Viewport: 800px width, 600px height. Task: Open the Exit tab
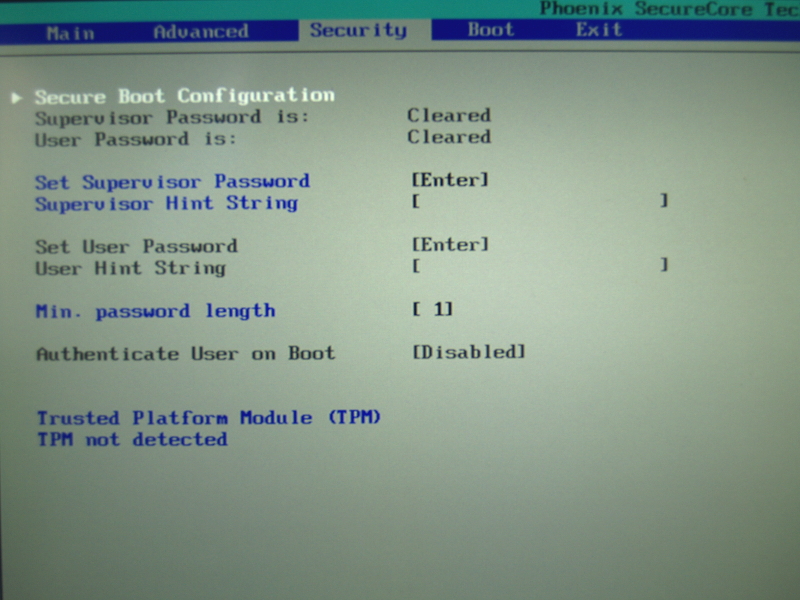(598, 30)
